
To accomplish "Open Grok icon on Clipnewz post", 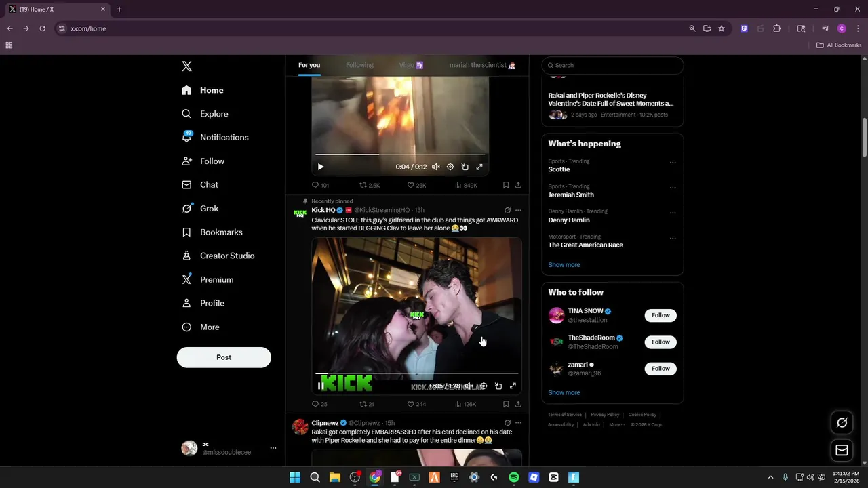I will click(507, 423).
